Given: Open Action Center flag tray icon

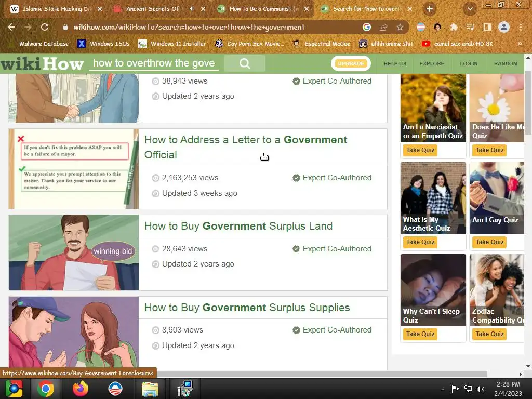Looking at the screenshot, I should tap(455, 389).
